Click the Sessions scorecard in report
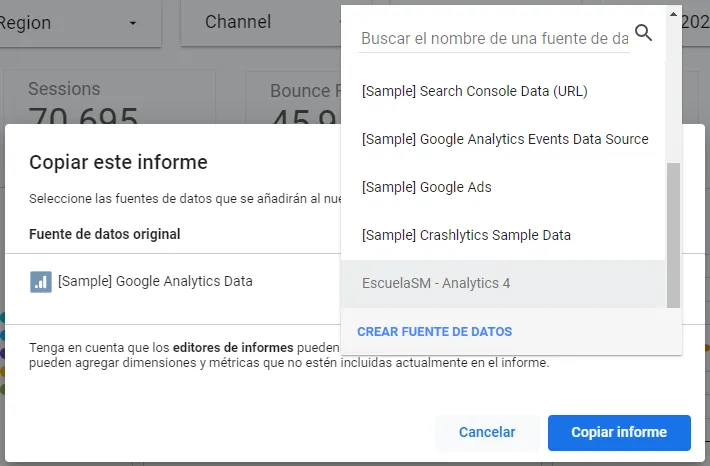Screen dimensions: 710x466 [110, 97]
